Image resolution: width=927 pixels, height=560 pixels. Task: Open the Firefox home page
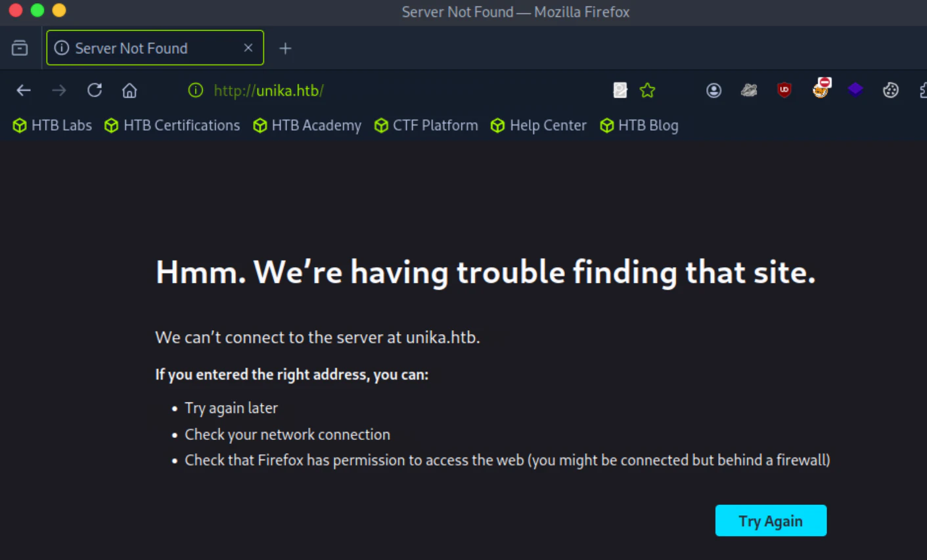(129, 91)
